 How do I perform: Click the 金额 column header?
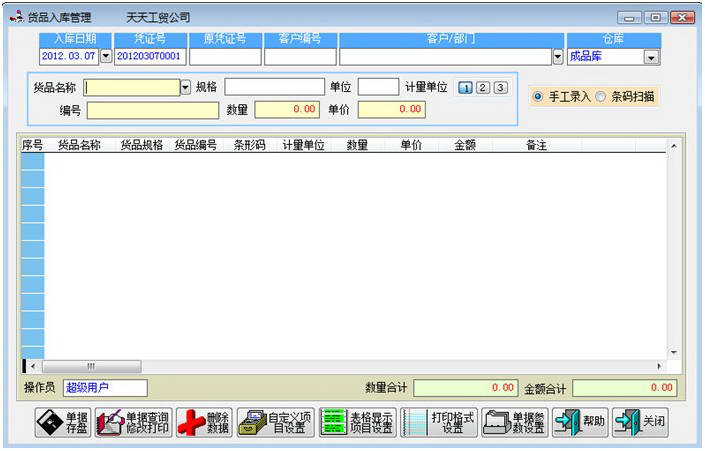click(465, 146)
